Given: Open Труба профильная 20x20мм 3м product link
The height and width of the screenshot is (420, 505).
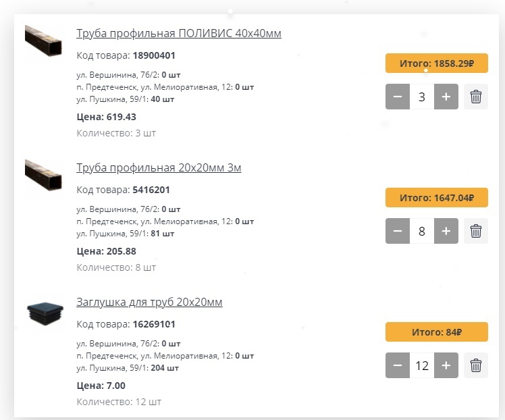Looking at the screenshot, I should [159, 167].
